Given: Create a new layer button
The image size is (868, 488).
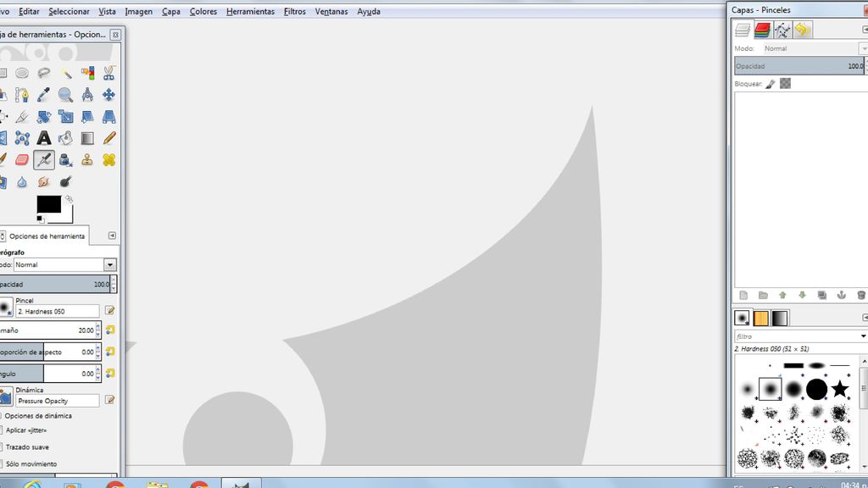Looking at the screenshot, I should [743, 296].
